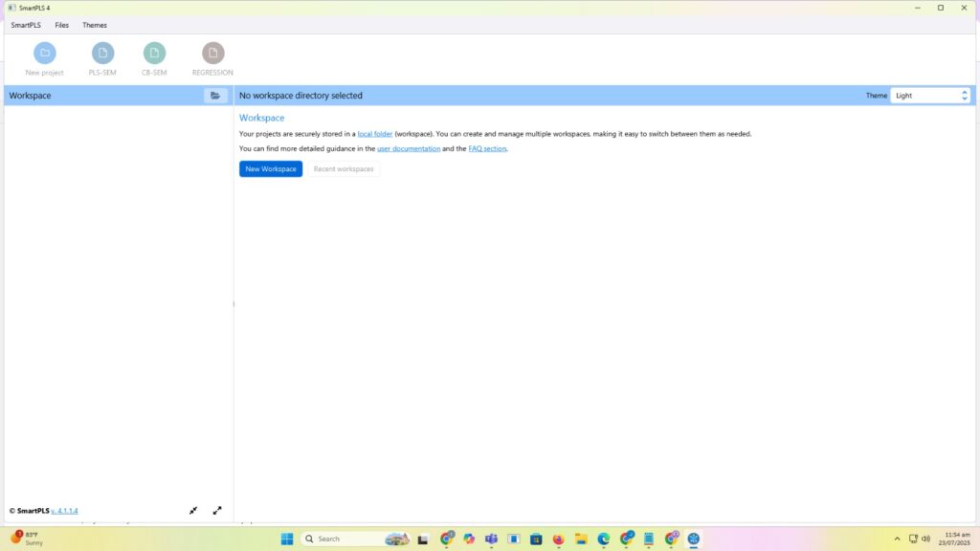Image resolution: width=980 pixels, height=551 pixels.
Task: Open workspace folder icon in Workspace header
Action: coord(215,96)
